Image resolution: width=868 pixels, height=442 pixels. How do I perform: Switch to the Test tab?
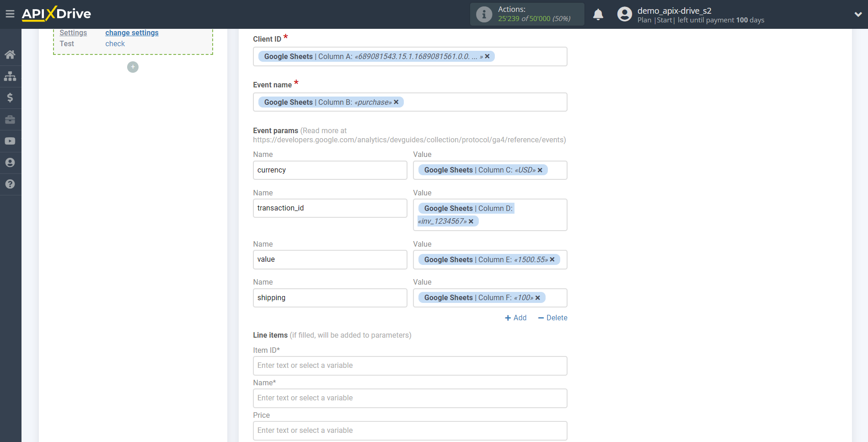tap(67, 43)
